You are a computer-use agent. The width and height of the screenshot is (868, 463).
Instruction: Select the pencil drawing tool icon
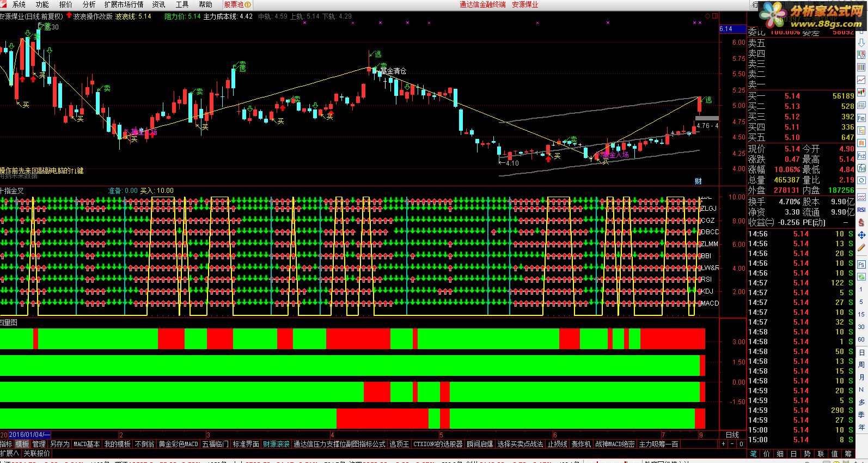tap(861, 248)
